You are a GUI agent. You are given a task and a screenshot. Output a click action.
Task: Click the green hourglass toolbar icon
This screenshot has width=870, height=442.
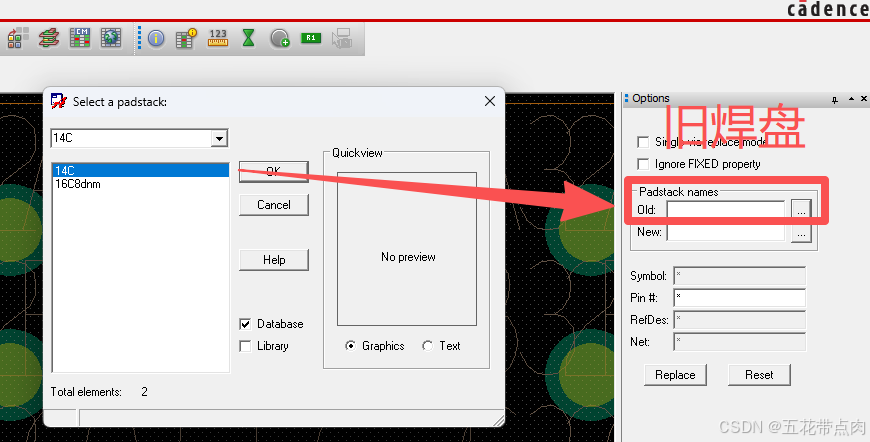pyautogui.click(x=249, y=38)
